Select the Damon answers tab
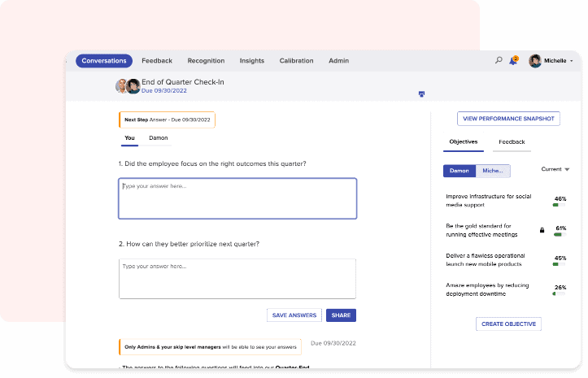Viewport: 588px width, 378px height. 159,138
